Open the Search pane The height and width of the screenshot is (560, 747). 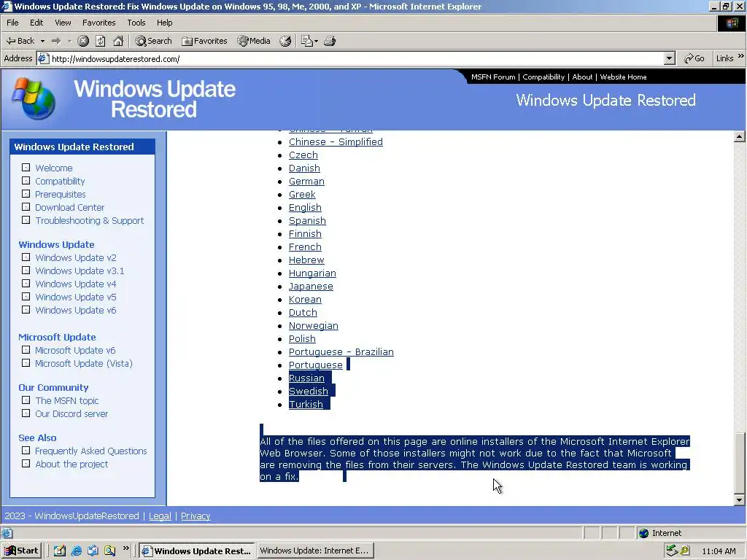[153, 41]
